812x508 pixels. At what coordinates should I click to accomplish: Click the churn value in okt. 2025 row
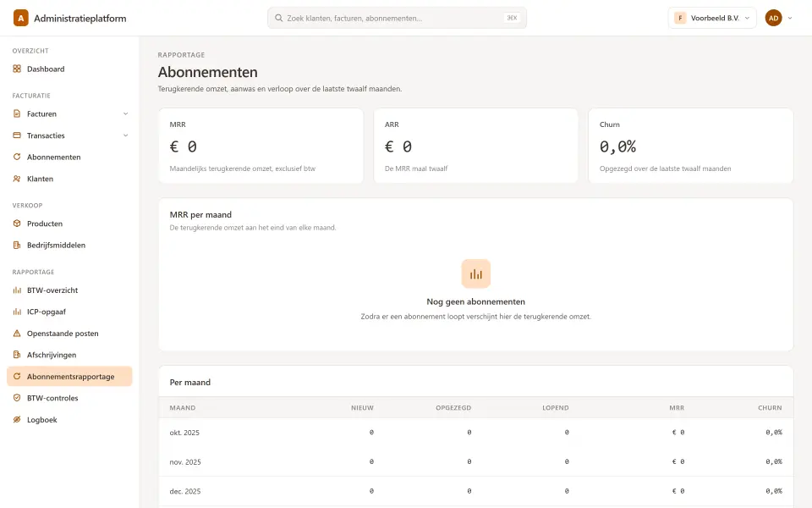(774, 433)
